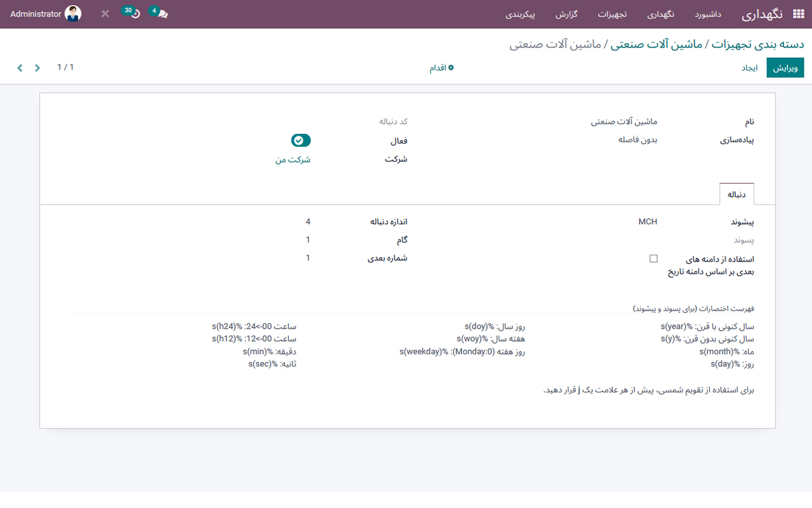Go to next record with the right chevron

tap(37, 67)
